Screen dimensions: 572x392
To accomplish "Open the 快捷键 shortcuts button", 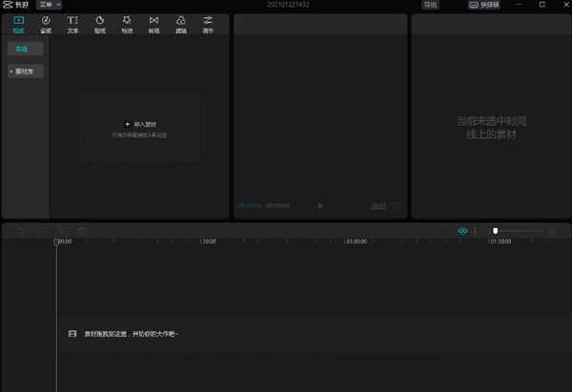I will click(x=485, y=5).
